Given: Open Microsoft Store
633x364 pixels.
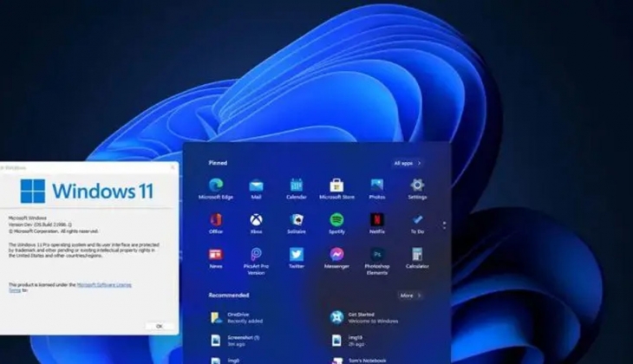Looking at the screenshot, I should click(336, 189).
